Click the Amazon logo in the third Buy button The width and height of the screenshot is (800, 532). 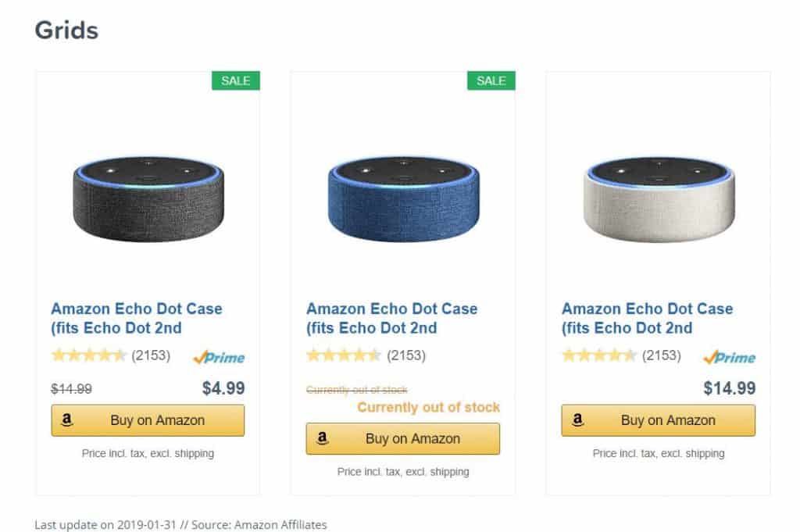[577, 420]
